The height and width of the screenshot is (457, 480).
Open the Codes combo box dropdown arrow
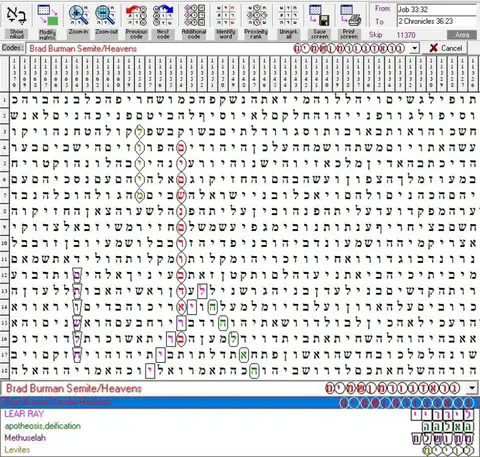click(414, 49)
